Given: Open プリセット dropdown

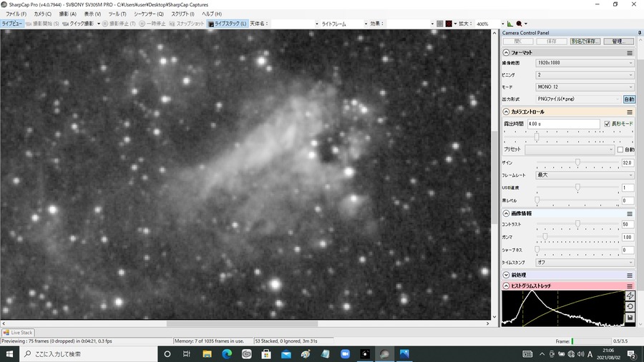Looking at the screenshot, I should 570,150.
